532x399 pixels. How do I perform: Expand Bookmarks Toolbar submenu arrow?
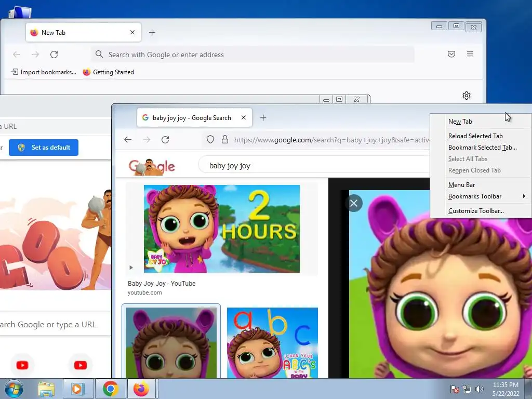tap(524, 196)
